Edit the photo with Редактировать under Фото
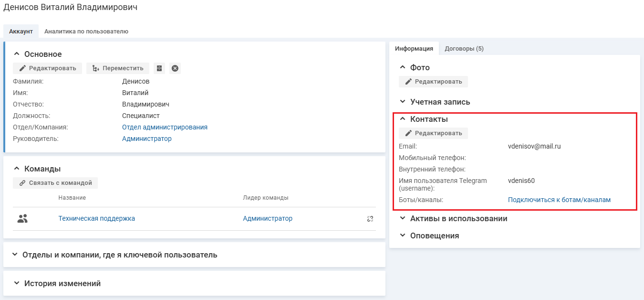Screen dimensions: 644x300 pyautogui.click(x=433, y=82)
